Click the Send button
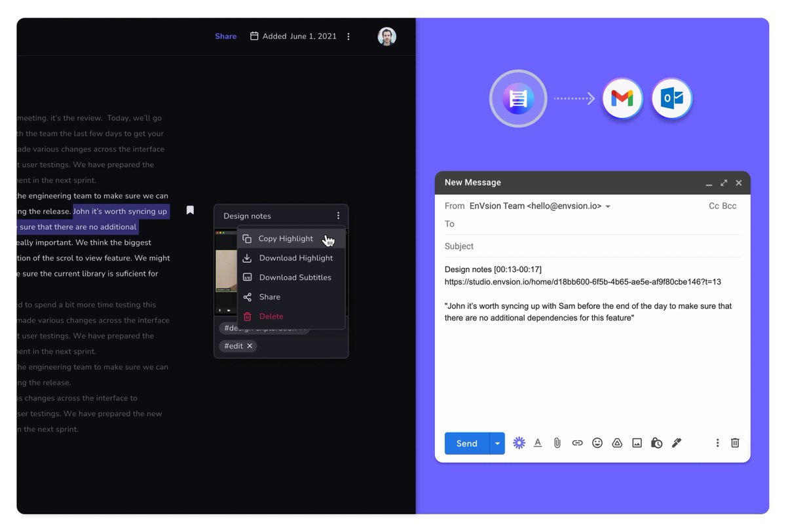This screenshot has height=532, width=786. [x=466, y=444]
